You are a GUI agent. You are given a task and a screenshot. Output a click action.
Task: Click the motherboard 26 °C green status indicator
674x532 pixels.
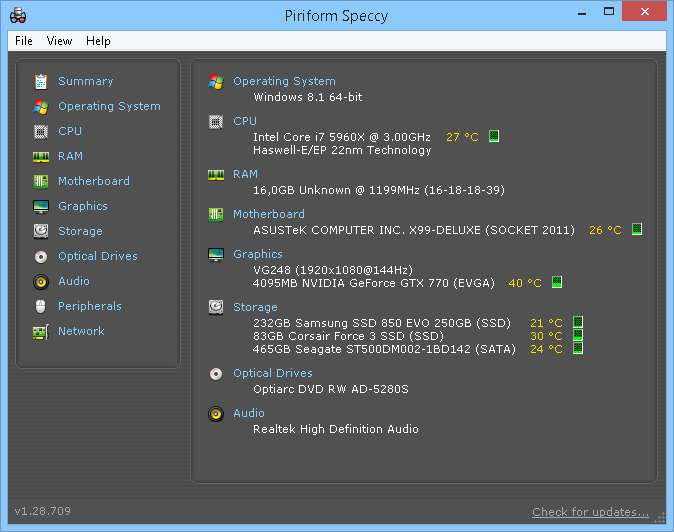637,229
